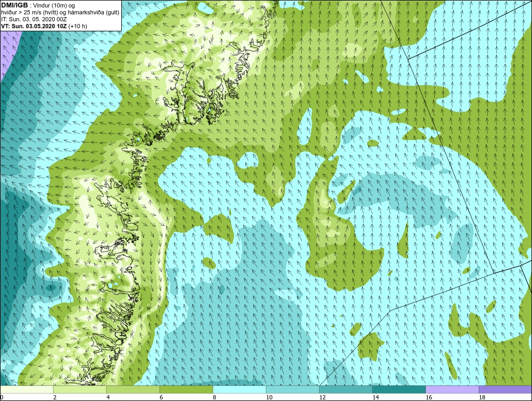Click the DMI/IGB title text
This screenshot has height=401, width=532.
pos(14,5)
